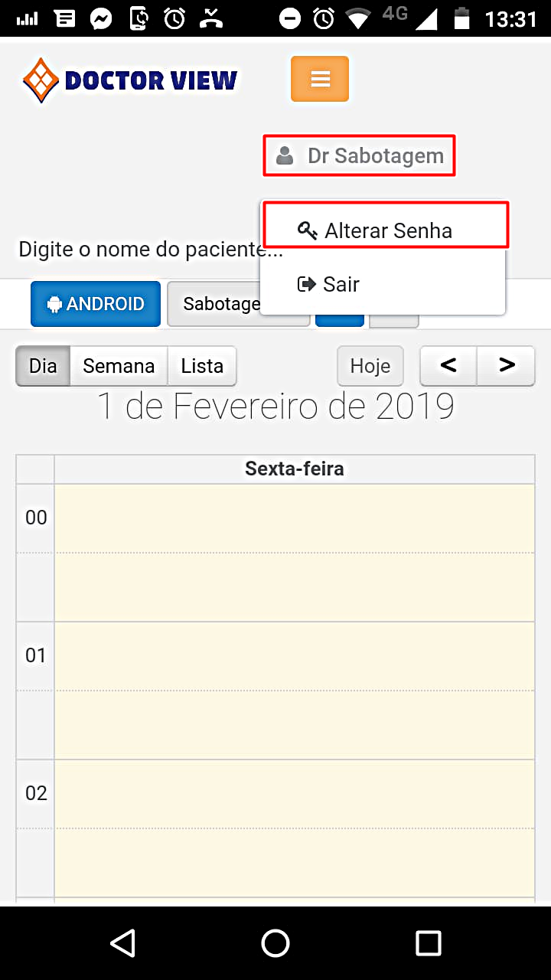Screen dimensions: 551x980
Task: Choose Sair from the user menu
Action: pos(341,284)
